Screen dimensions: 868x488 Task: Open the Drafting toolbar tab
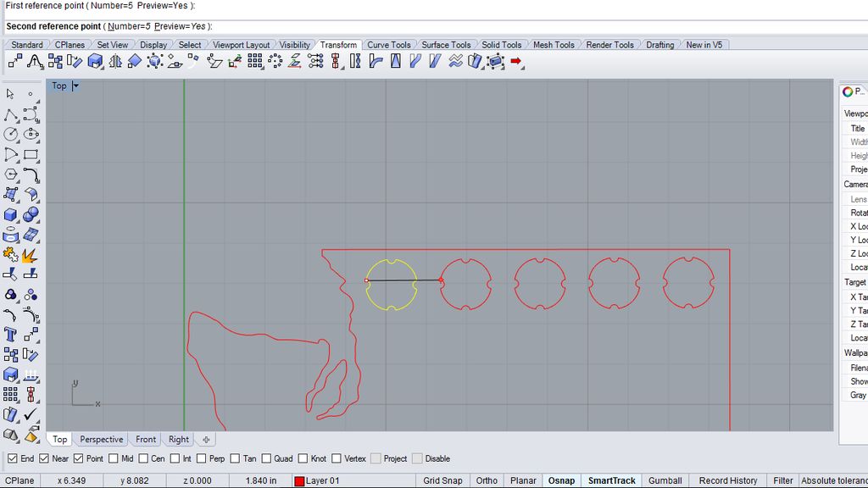[x=659, y=45]
